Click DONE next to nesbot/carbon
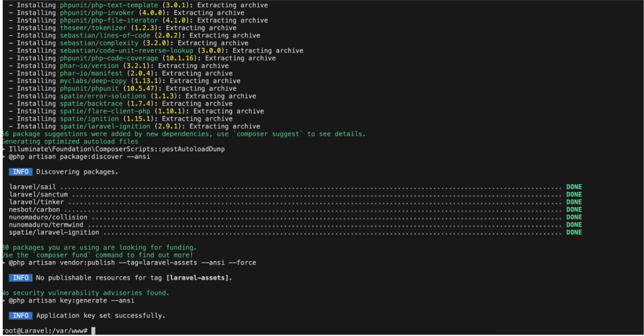The width and height of the screenshot is (644, 336). click(574, 209)
